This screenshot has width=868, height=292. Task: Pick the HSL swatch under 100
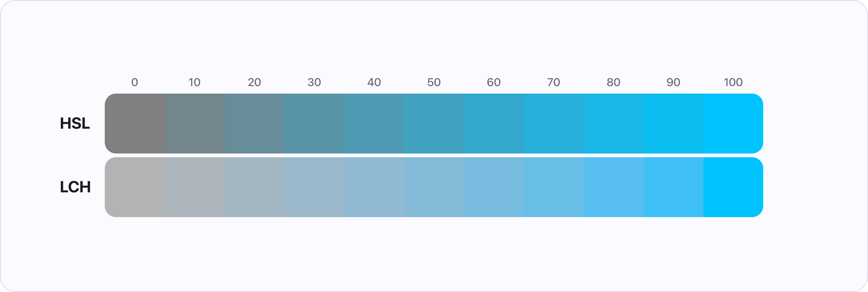coord(733,124)
